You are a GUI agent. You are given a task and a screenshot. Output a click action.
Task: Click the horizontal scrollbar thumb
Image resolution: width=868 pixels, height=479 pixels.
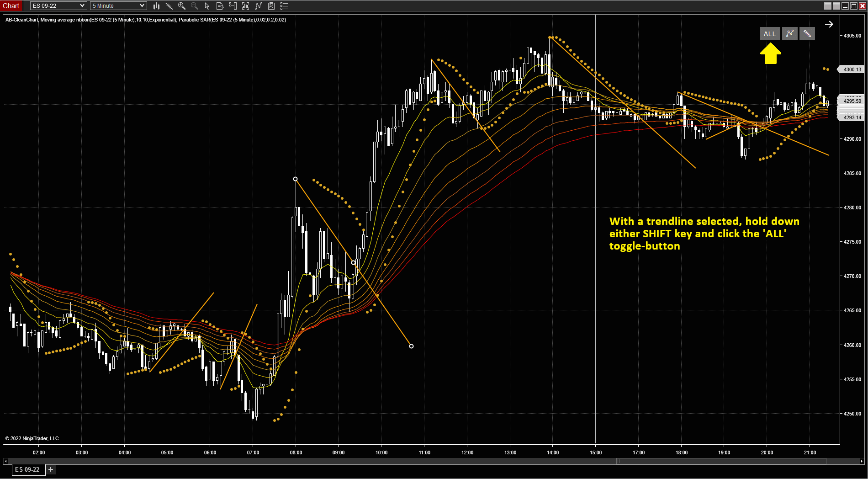[x=721, y=461]
